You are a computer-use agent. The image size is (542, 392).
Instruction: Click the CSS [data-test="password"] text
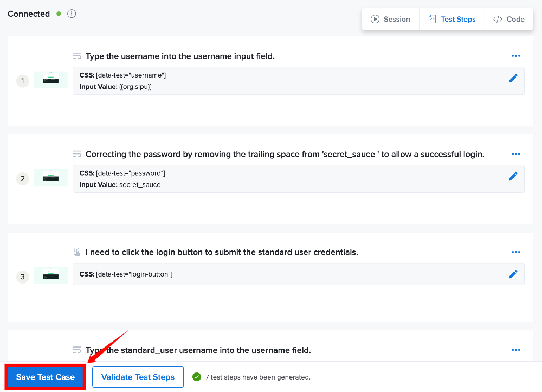(122, 173)
